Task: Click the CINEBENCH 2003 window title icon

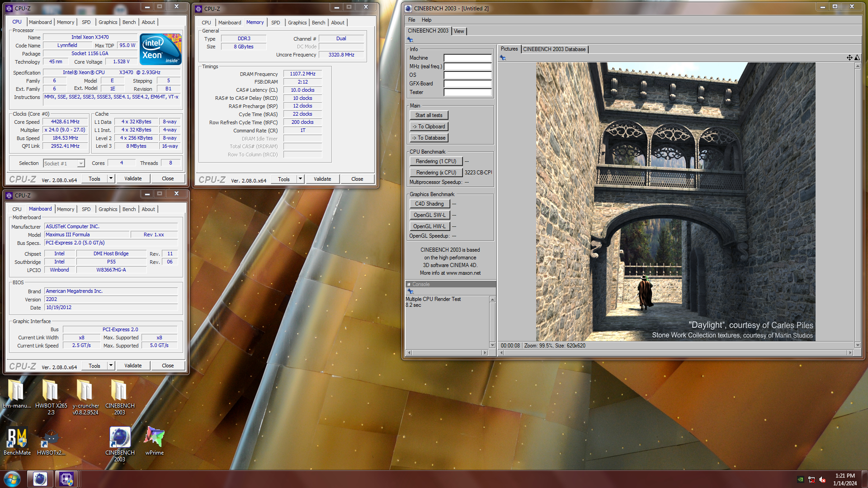Action: pyautogui.click(x=408, y=8)
